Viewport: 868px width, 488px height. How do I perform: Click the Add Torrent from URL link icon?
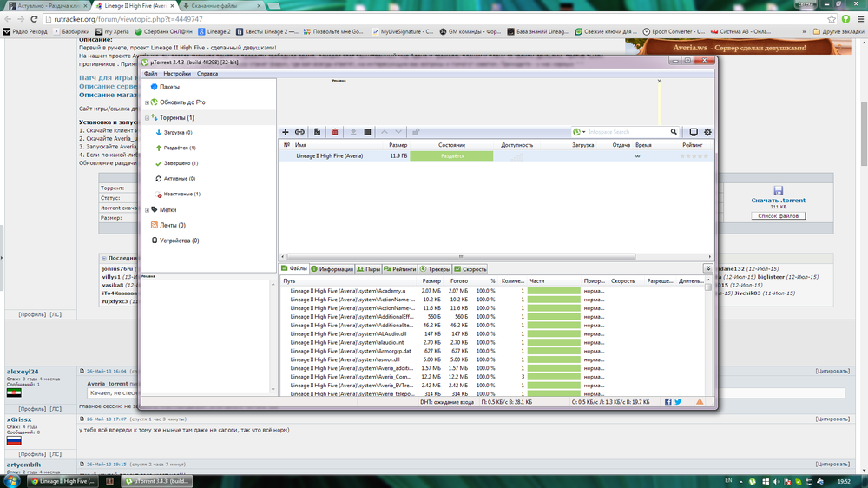click(x=300, y=132)
